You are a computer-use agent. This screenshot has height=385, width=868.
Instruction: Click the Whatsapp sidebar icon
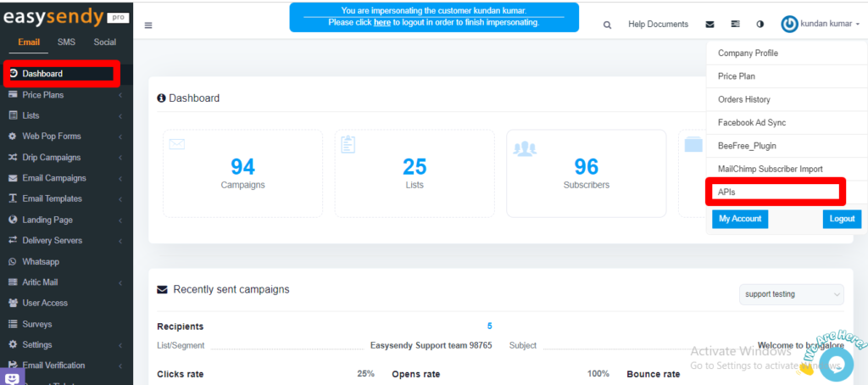click(13, 261)
